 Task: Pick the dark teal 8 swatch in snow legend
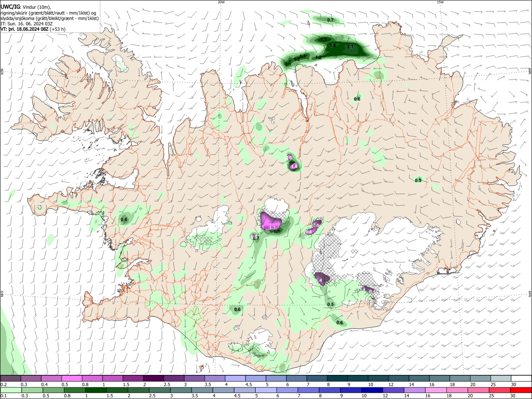click(337, 379)
